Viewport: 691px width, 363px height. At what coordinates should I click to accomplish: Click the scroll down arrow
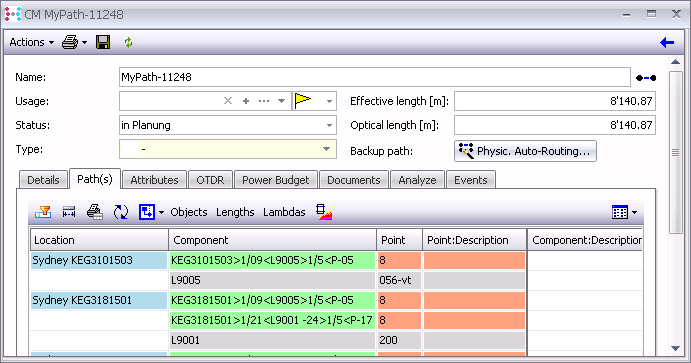coord(676,348)
